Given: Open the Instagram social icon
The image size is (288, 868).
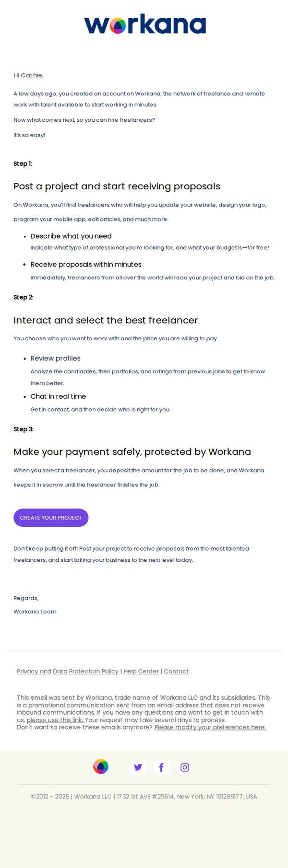Looking at the screenshot, I should [x=185, y=767].
